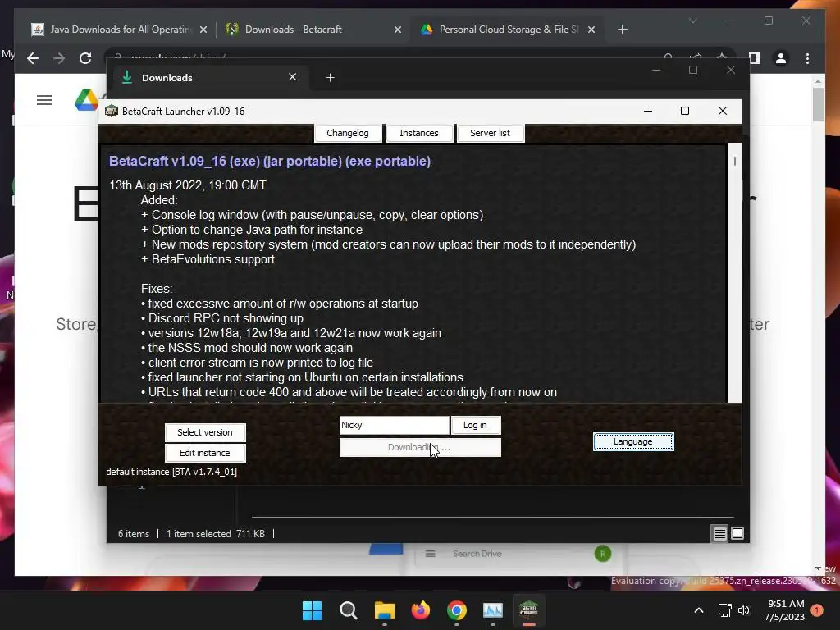840x630 pixels.
Task: Close the Downloads File Explorer tab
Action: [x=293, y=77]
